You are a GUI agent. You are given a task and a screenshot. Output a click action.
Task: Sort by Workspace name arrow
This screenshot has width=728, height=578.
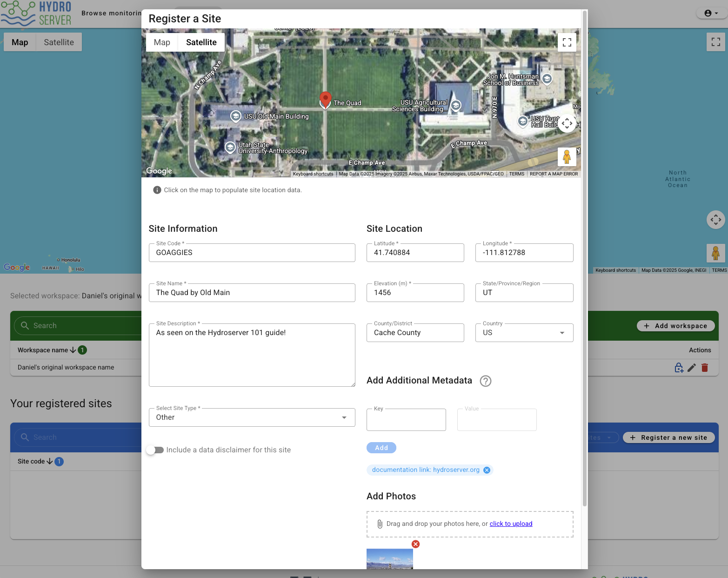[x=73, y=350]
